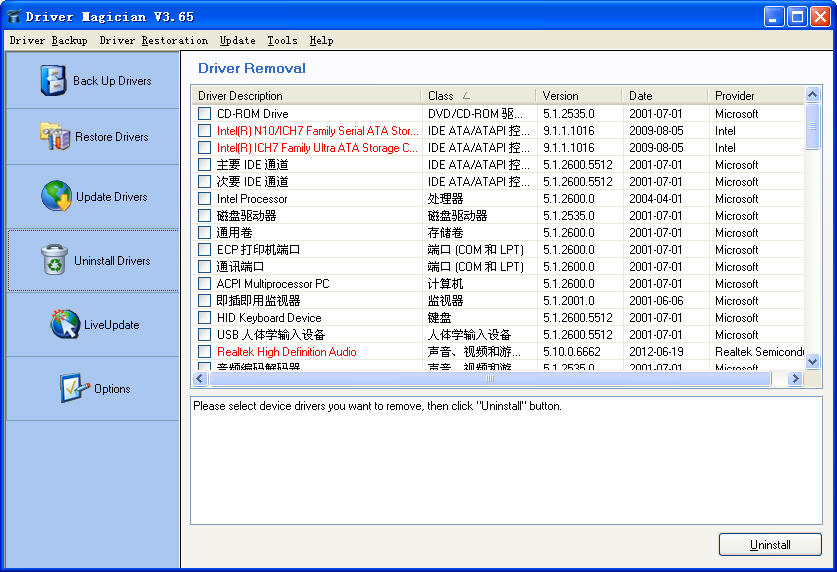The width and height of the screenshot is (837, 572).
Task: Tick the 主要 IDE 通道 checkbox
Action: (204, 164)
